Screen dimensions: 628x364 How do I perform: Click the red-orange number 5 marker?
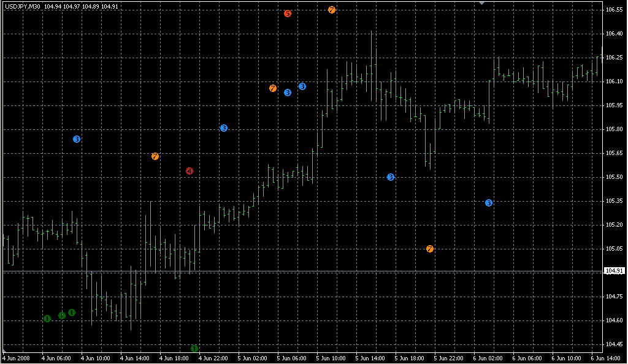[288, 13]
